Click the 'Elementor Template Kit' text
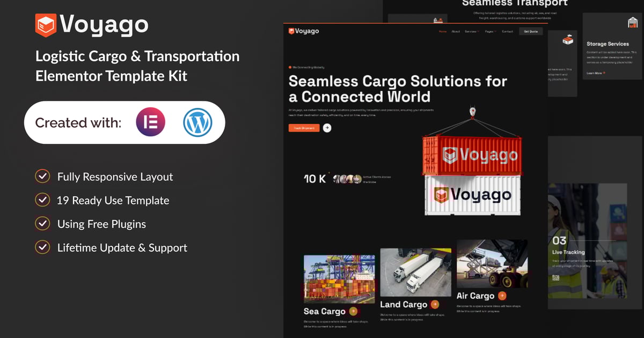 click(112, 76)
